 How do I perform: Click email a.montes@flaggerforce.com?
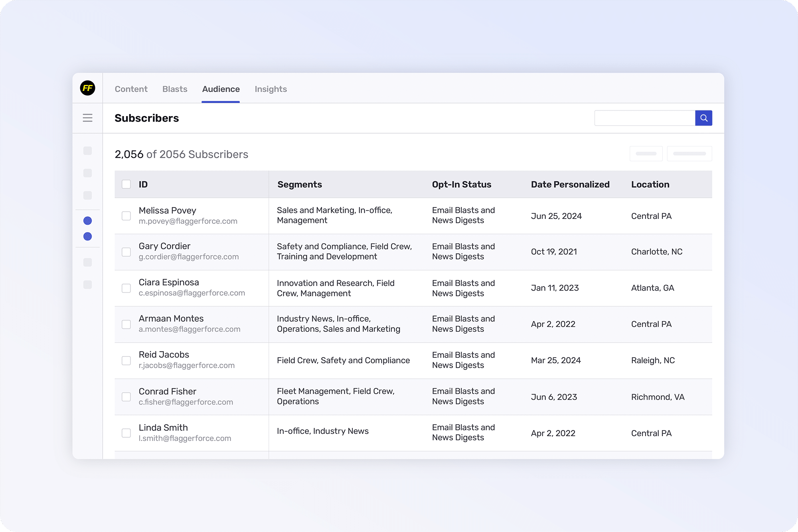click(190, 329)
